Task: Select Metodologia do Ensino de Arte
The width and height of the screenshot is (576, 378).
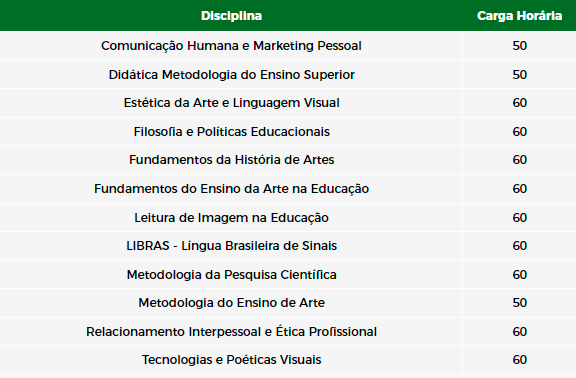Action: pos(231,302)
